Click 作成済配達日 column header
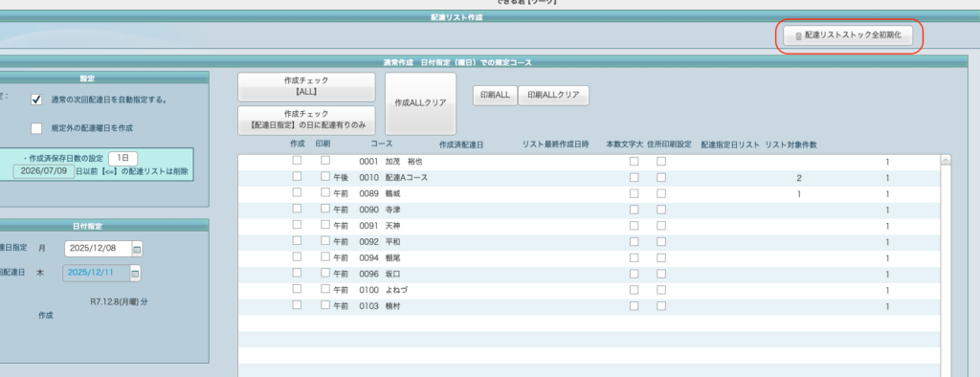Screen dimensions: 980x377 pyautogui.click(x=462, y=144)
